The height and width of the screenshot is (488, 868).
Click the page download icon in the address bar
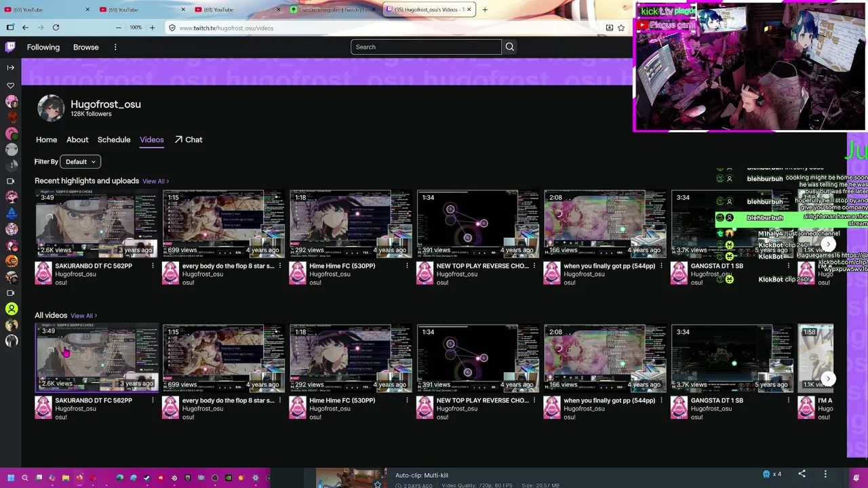click(x=609, y=28)
